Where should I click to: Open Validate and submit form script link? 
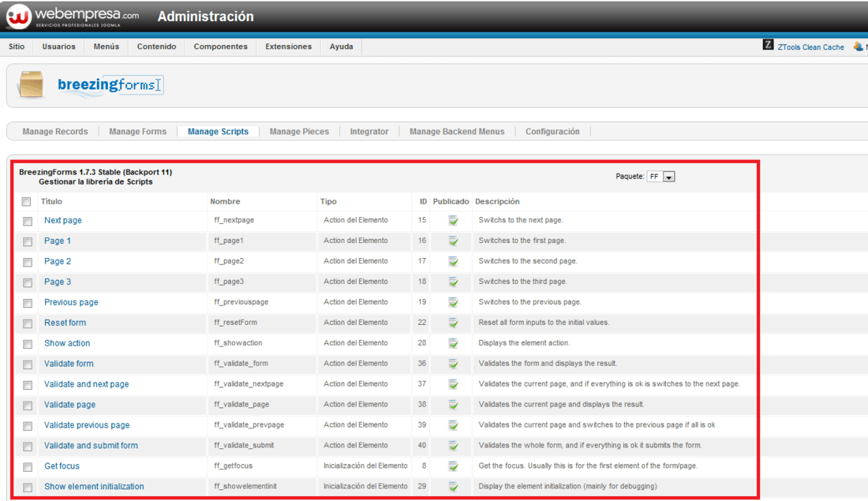(x=92, y=446)
